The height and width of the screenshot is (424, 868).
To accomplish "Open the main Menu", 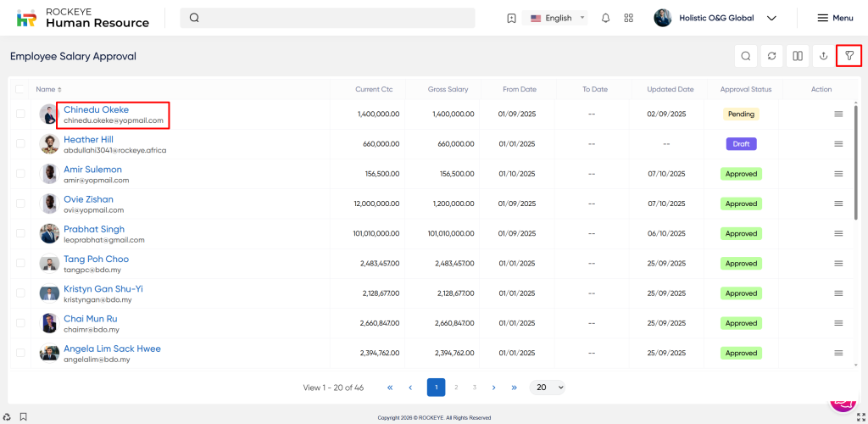I will coord(835,18).
